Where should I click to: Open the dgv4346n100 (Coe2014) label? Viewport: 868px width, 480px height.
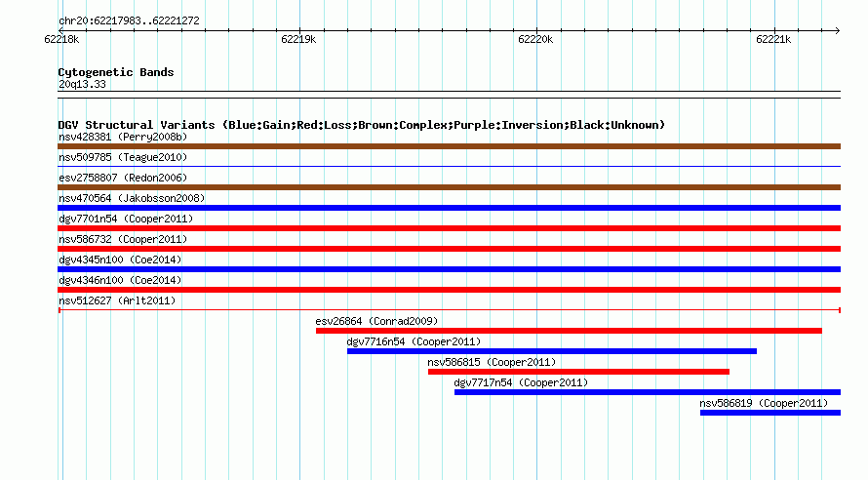[120, 280]
